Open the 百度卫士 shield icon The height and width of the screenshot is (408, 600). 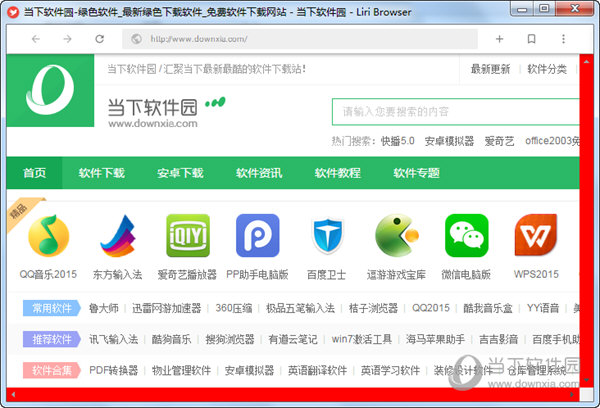[x=327, y=236]
